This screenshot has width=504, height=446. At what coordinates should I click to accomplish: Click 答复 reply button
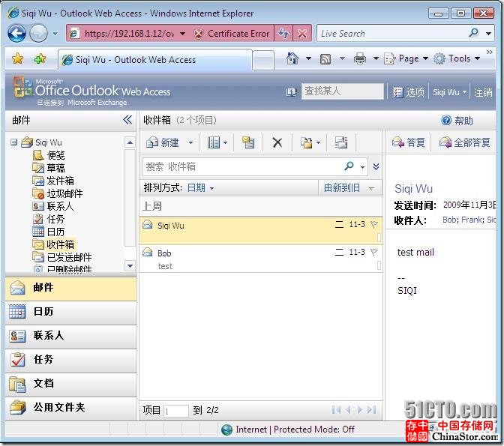409,142
